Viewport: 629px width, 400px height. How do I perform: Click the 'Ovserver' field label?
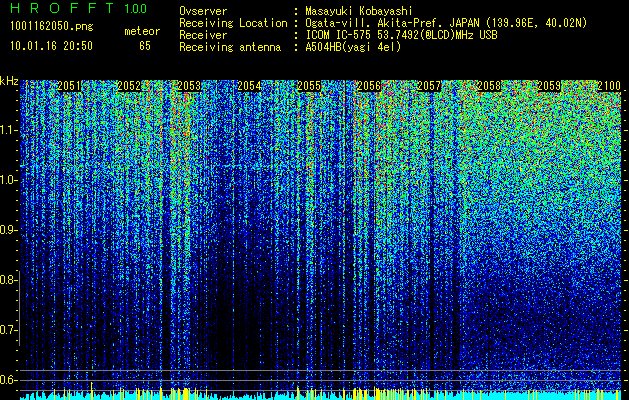203,11
